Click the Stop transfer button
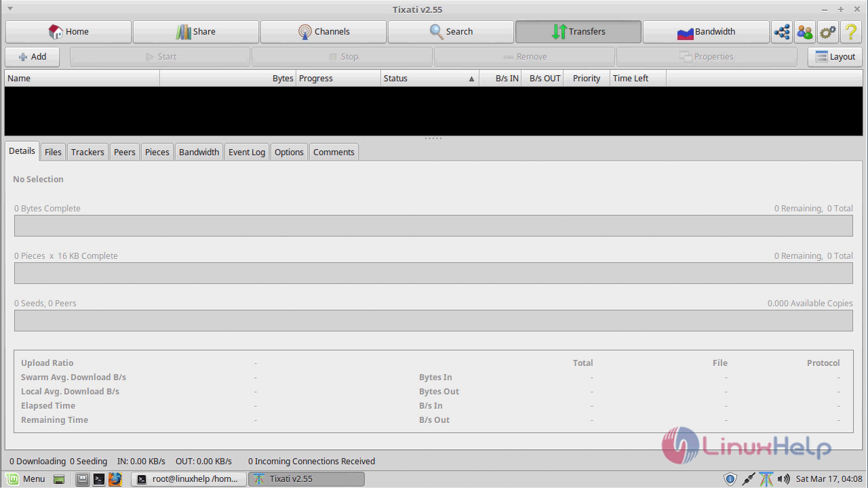Image resolution: width=868 pixels, height=488 pixels. (x=342, y=57)
